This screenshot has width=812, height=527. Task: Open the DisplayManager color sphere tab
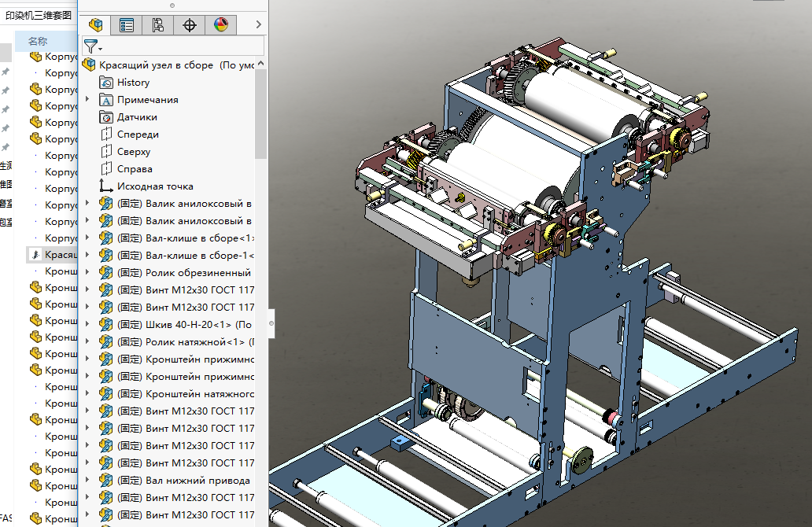tap(220, 25)
